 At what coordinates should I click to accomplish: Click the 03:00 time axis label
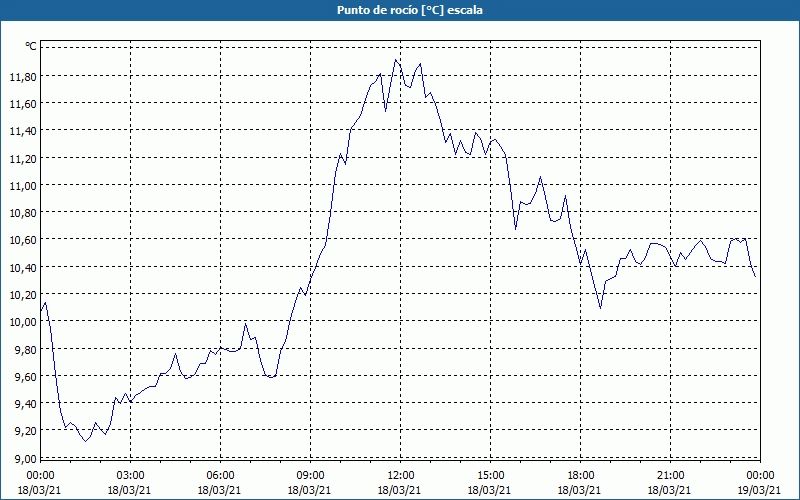click(130, 476)
